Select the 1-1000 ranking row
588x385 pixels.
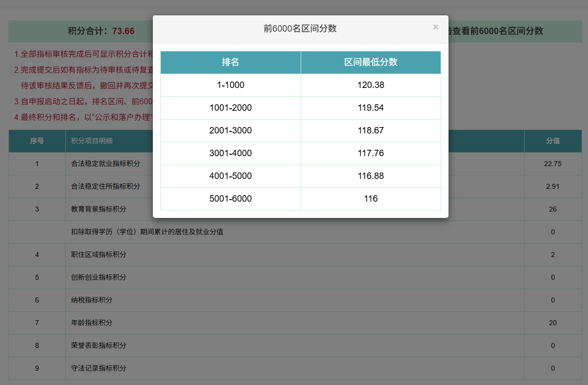point(230,85)
